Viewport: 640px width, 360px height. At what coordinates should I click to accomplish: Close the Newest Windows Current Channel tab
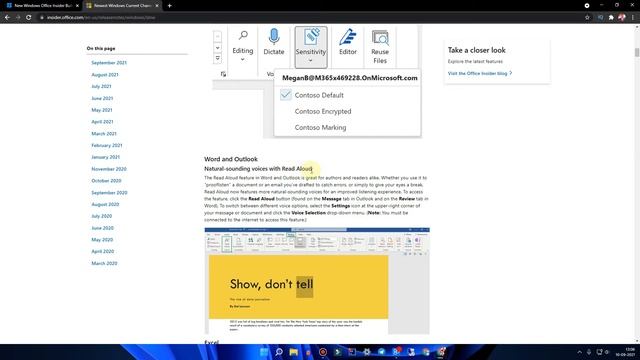[157, 6]
